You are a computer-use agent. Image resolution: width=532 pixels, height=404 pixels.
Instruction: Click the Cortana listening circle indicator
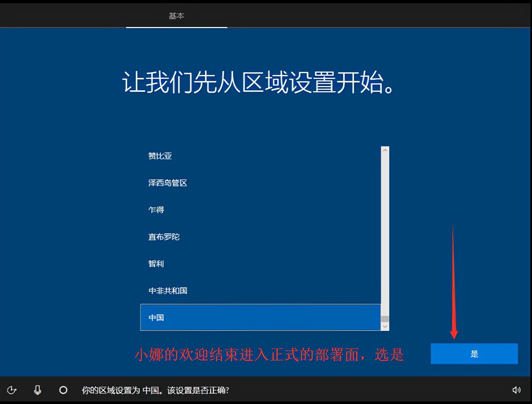point(63,390)
